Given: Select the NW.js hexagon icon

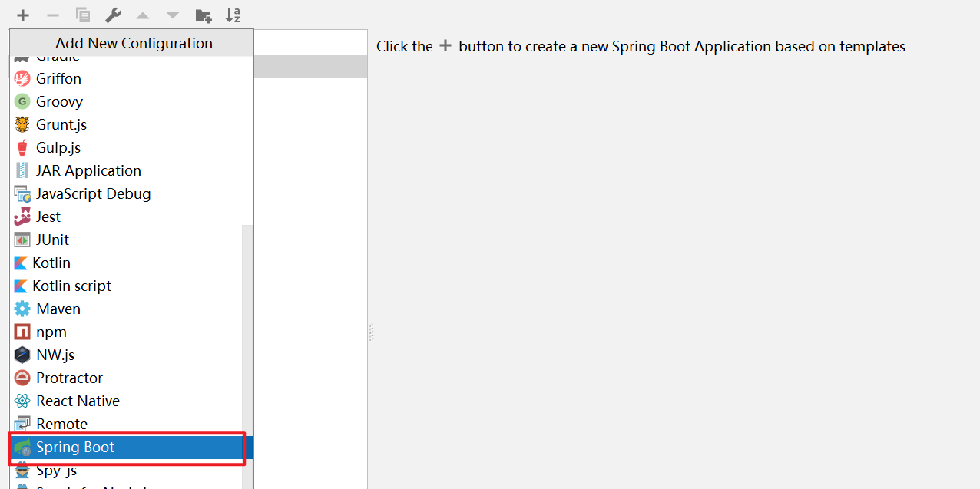Looking at the screenshot, I should pyautogui.click(x=22, y=355).
